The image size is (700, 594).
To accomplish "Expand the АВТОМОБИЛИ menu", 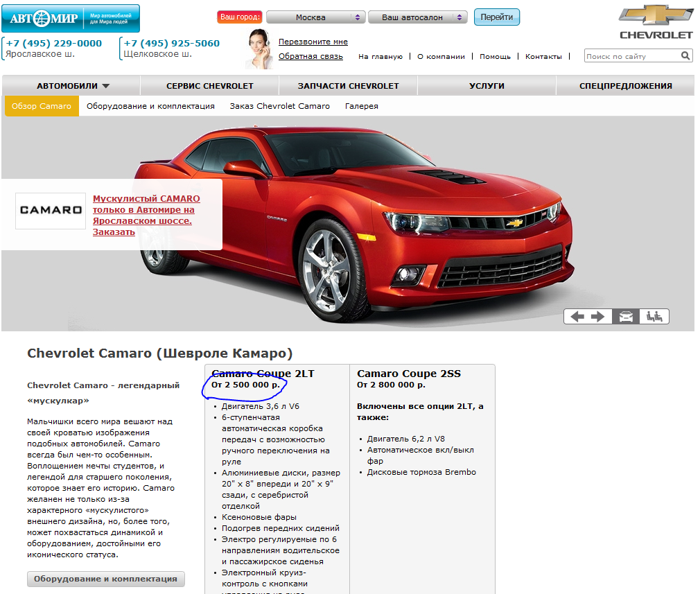I will [73, 86].
